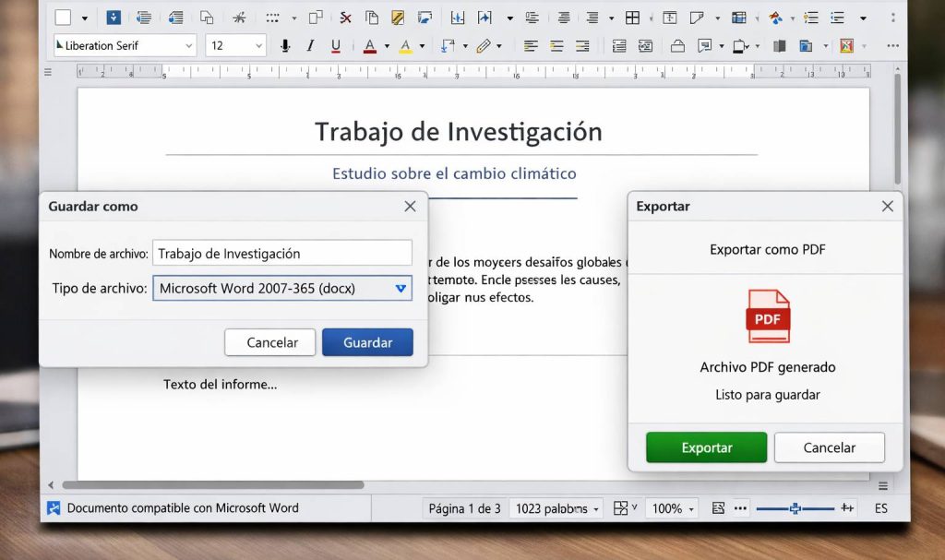Open the Cut tool
Image resolution: width=945 pixels, height=560 pixels.
345,16
